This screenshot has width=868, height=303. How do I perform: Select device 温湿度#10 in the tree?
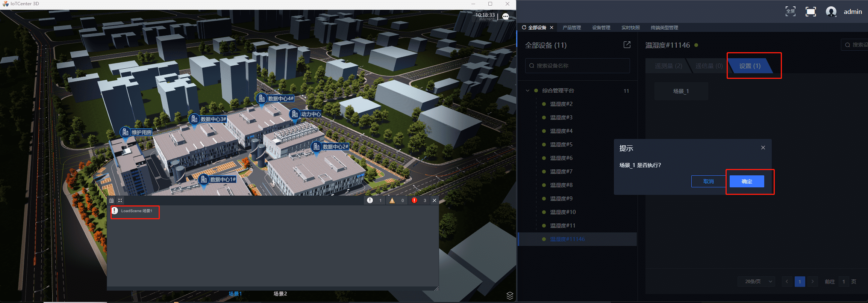click(563, 212)
